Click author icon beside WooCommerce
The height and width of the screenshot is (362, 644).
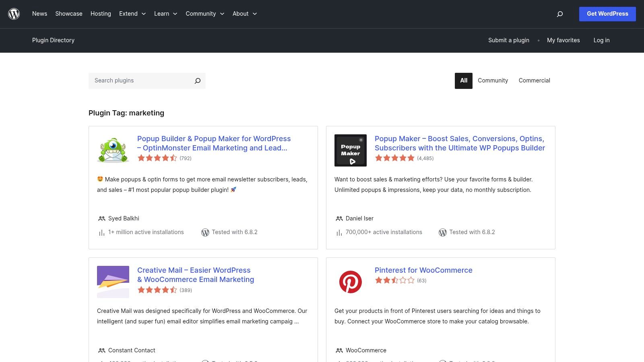click(339, 350)
